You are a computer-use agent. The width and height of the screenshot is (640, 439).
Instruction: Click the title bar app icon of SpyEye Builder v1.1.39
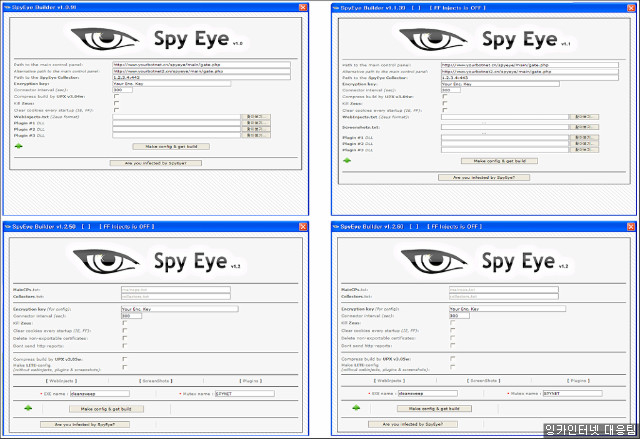click(x=337, y=7)
